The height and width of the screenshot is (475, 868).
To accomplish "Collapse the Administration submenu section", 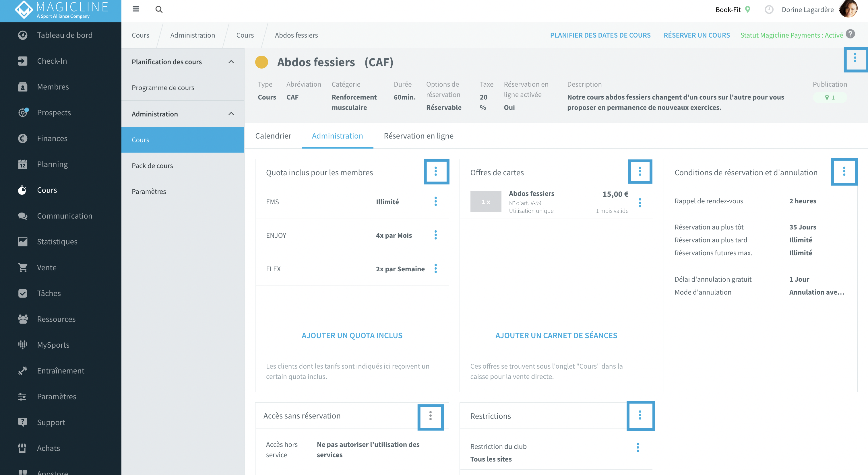I will click(231, 114).
